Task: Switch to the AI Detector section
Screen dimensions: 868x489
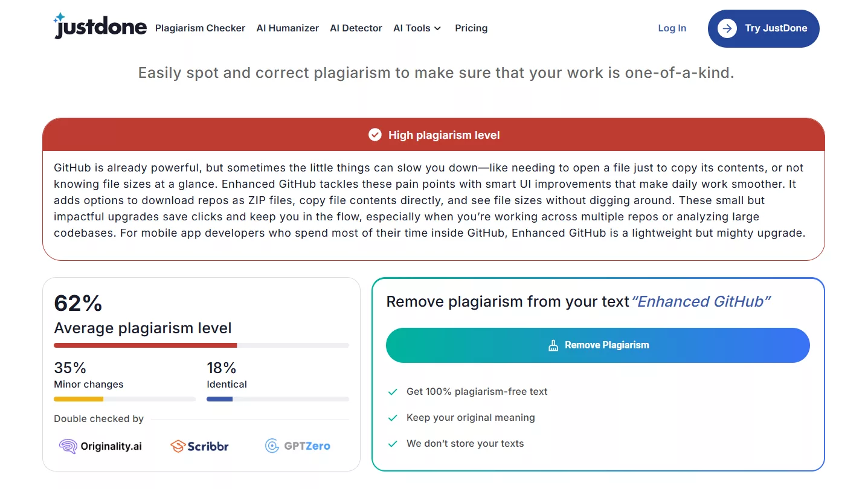Action: coord(356,28)
